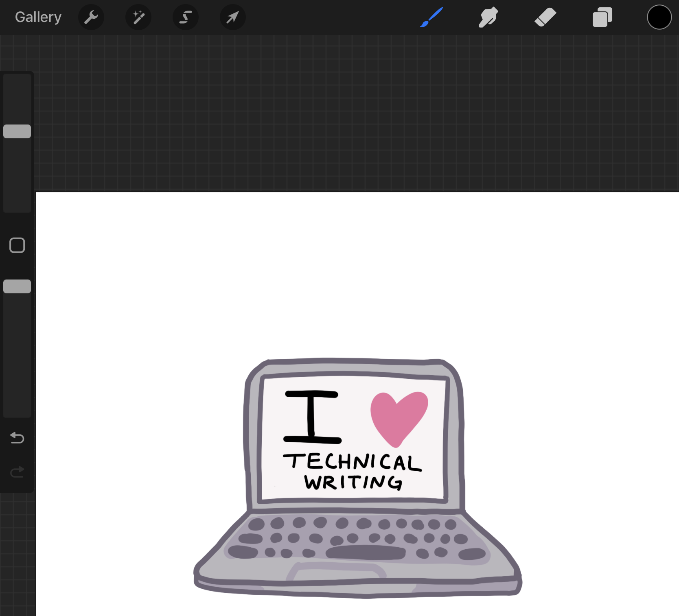
Task: Adjust the brush opacity slider
Action: pyautogui.click(x=17, y=286)
